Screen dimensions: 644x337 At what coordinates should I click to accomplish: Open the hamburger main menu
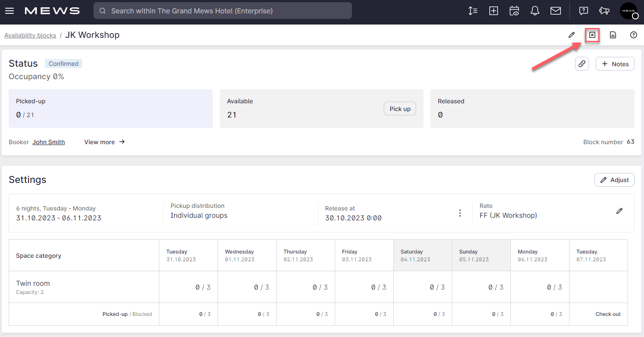click(x=9, y=11)
